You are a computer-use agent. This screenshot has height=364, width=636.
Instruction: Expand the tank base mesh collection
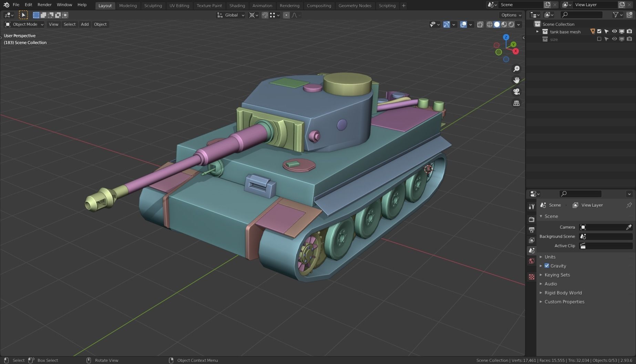tap(537, 32)
